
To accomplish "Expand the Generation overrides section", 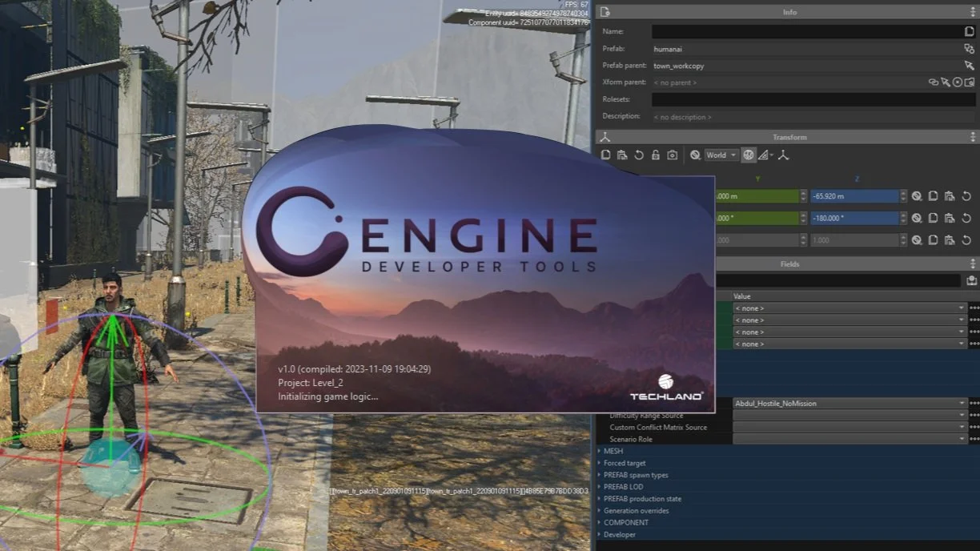I will (600, 510).
